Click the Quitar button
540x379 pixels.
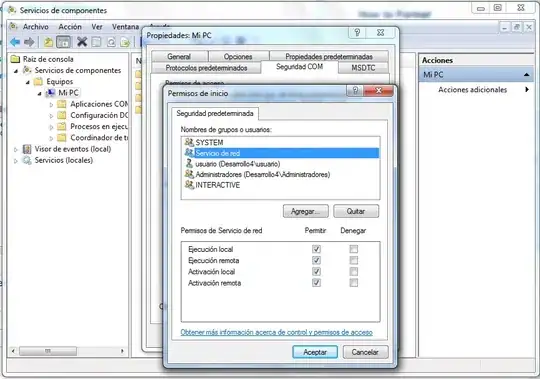(x=356, y=211)
